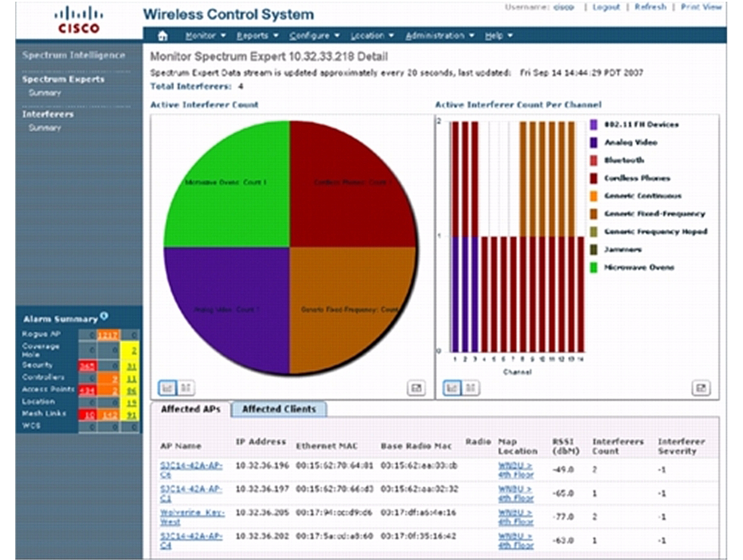
Task: Switch per-channel panel to table view icon
Action: click(470, 388)
